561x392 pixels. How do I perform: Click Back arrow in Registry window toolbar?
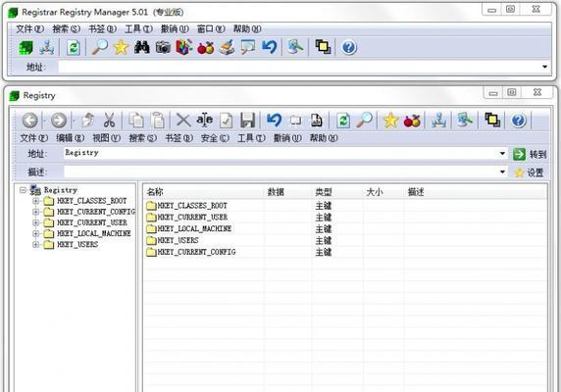coord(30,121)
